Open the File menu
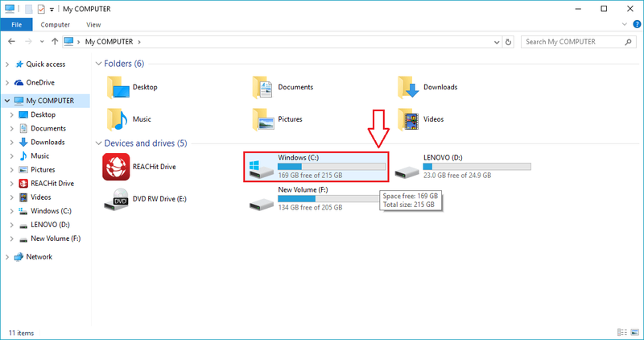Viewport: 644px width, 340px height. pos(16,25)
